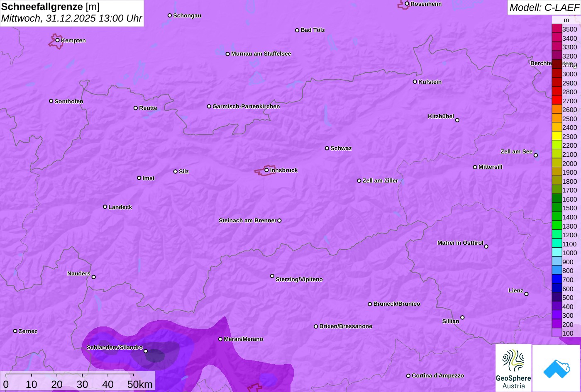Click the blue cloud logo icon
581x392 pixels.
pyautogui.click(x=556, y=368)
